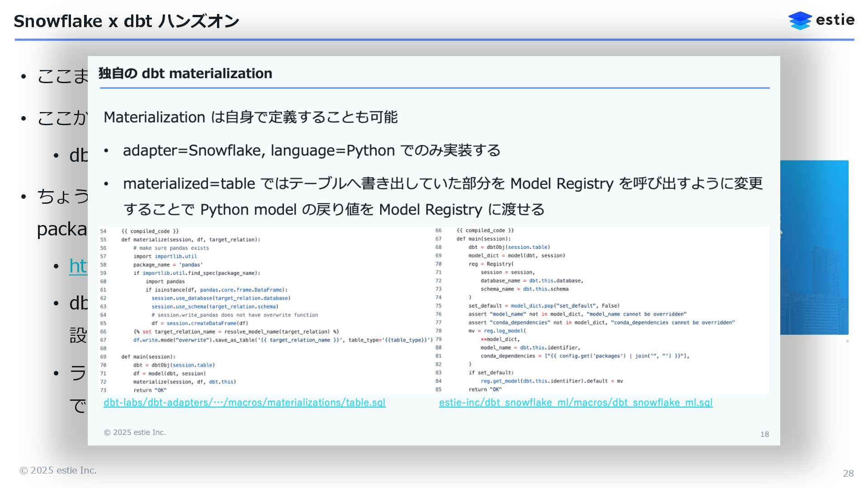Click the 'ちょう' background bullet text

pyautogui.click(x=62, y=197)
